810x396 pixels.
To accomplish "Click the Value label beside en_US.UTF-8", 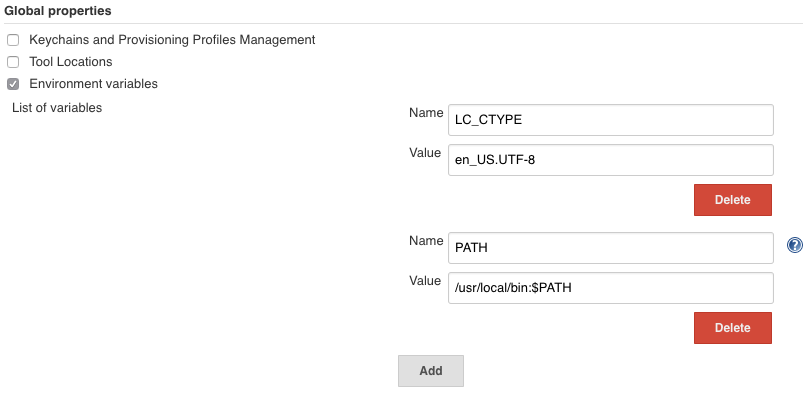I will (x=425, y=153).
